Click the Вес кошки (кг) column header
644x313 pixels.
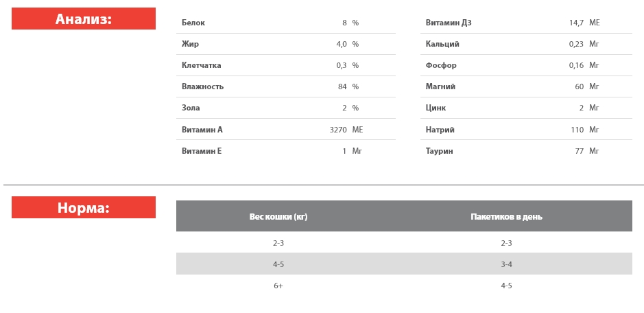pyautogui.click(x=278, y=216)
